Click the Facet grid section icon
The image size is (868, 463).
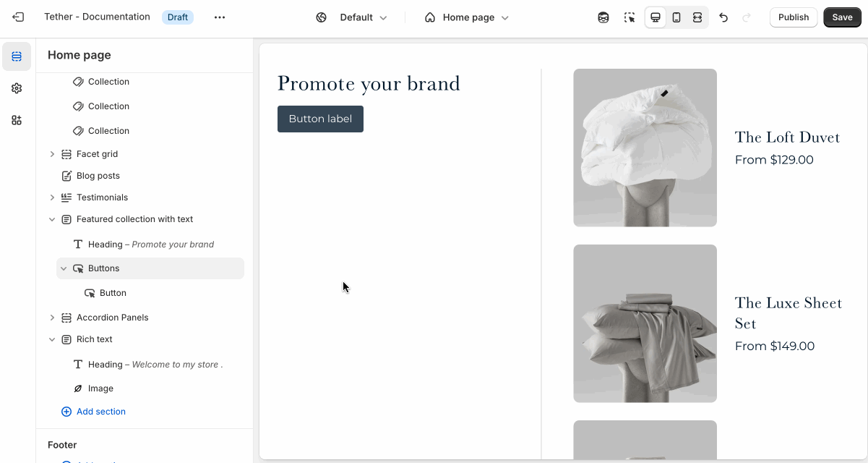(66, 154)
